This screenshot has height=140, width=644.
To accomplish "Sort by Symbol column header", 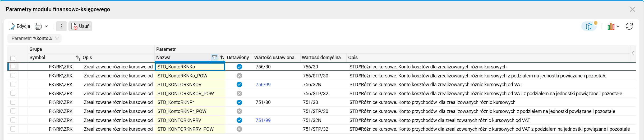I will click(x=38, y=58).
